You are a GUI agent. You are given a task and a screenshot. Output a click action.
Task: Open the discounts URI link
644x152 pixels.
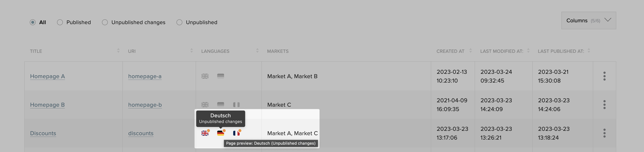click(x=141, y=134)
